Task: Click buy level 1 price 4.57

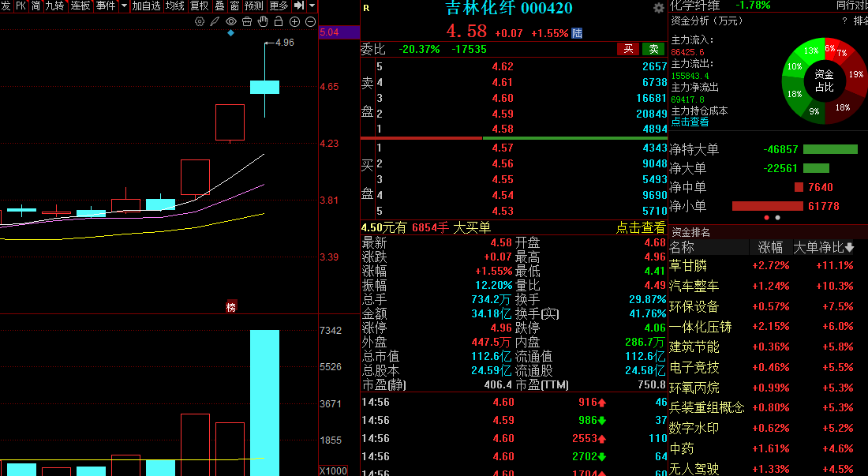Action: pyautogui.click(x=503, y=148)
